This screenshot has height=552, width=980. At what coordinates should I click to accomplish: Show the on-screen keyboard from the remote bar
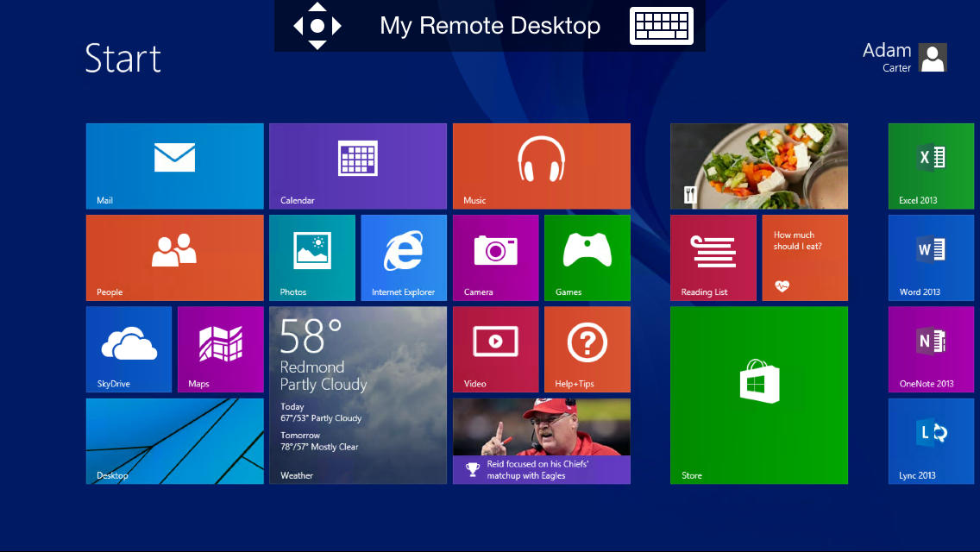[x=661, y=25]
